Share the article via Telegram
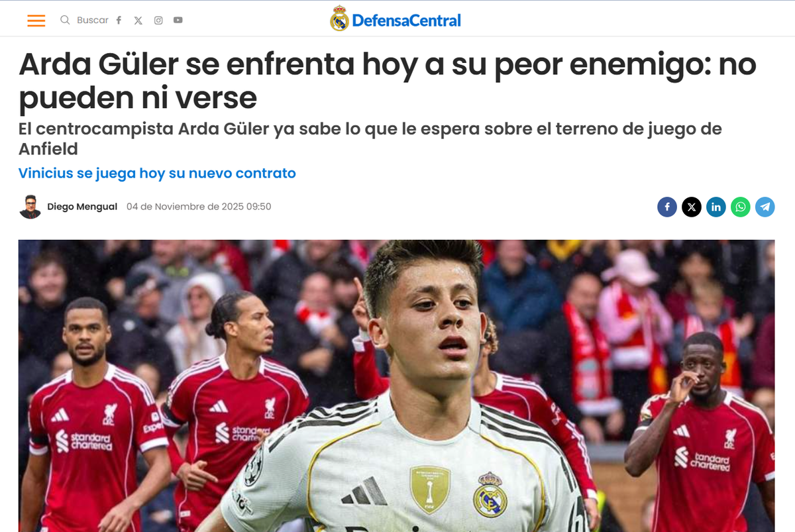 (x=765, y=207)
